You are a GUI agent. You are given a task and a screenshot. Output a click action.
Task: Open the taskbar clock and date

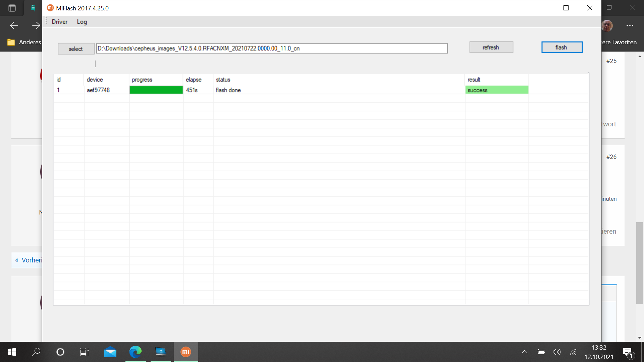599,352
